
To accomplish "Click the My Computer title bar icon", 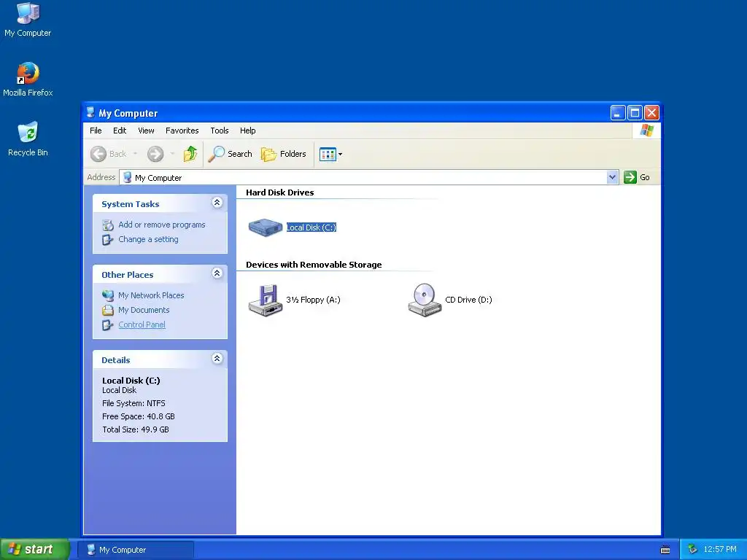I will pos(90,113).
